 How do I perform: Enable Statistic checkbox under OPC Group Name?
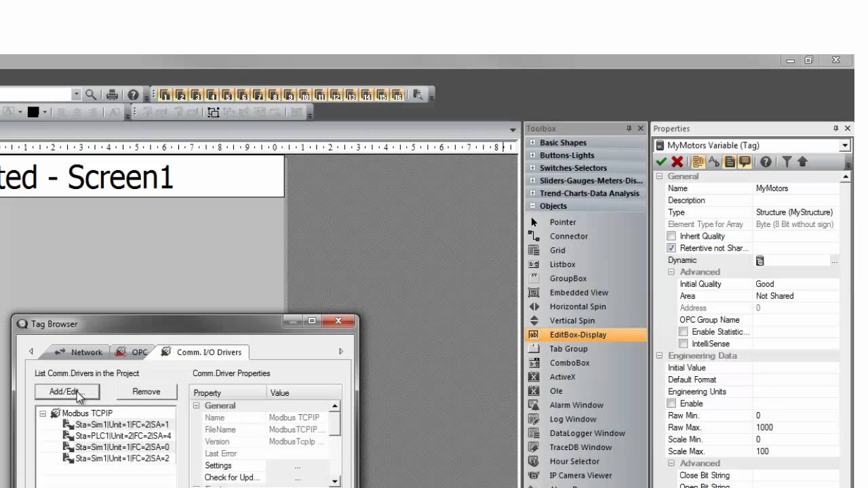point(684,332)
